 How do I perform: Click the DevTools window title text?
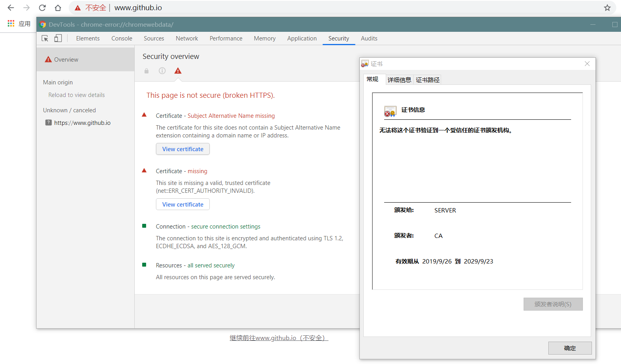[x=111, y=24]
